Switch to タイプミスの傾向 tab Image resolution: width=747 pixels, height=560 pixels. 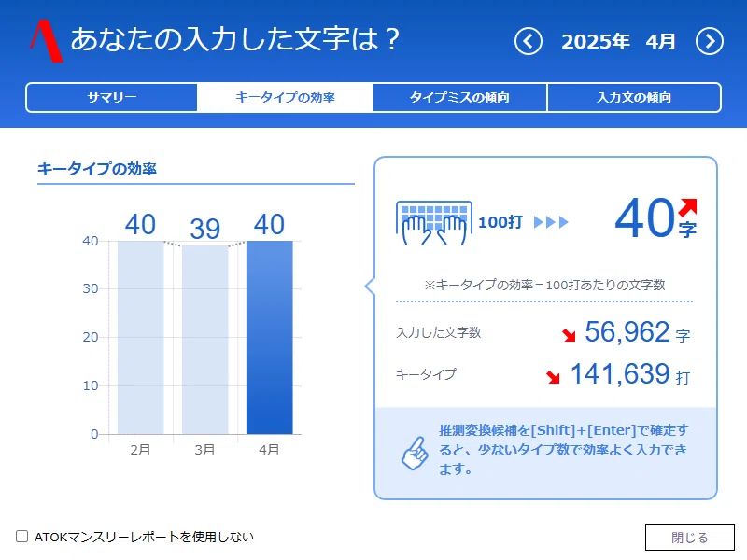(459, 98)
